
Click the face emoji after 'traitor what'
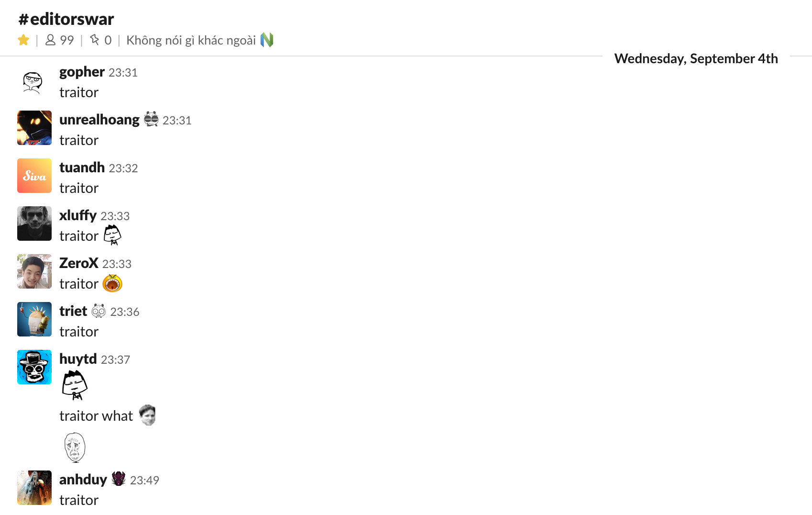pos(148,415)
